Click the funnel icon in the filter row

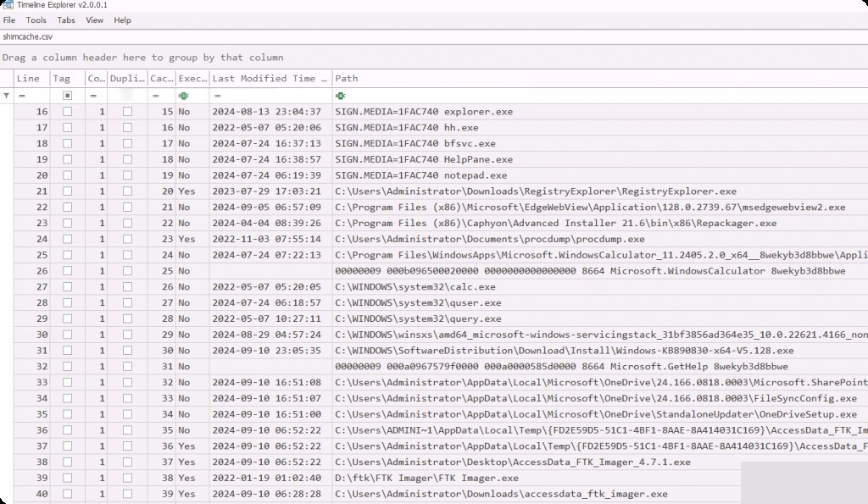7,96
